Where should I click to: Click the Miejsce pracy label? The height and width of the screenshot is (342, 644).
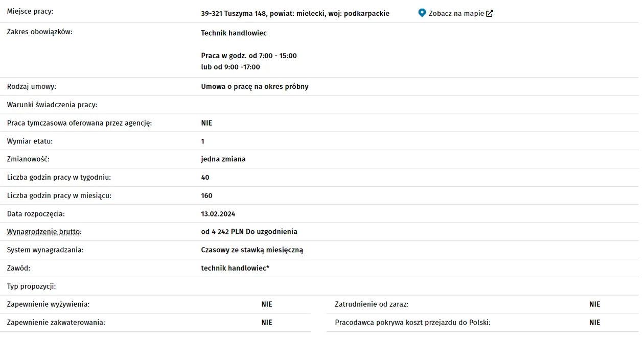point(30,11)
